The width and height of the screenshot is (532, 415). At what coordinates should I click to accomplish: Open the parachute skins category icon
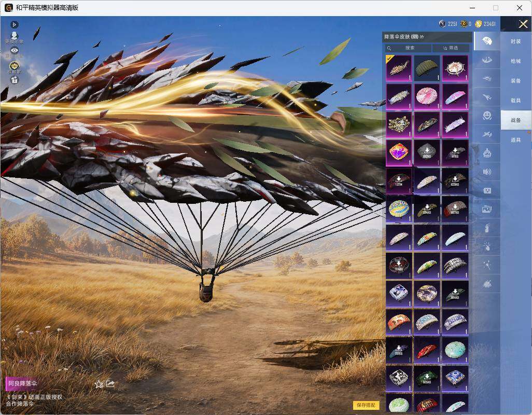487,41
